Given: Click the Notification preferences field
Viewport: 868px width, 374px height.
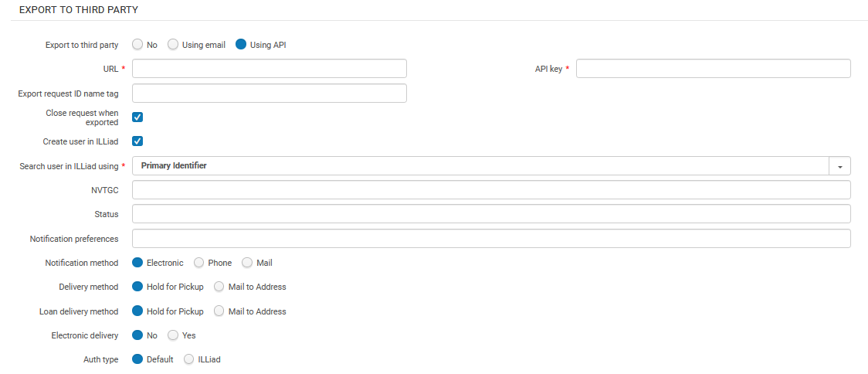Looking at the screenshot, I should click(491, 239).
